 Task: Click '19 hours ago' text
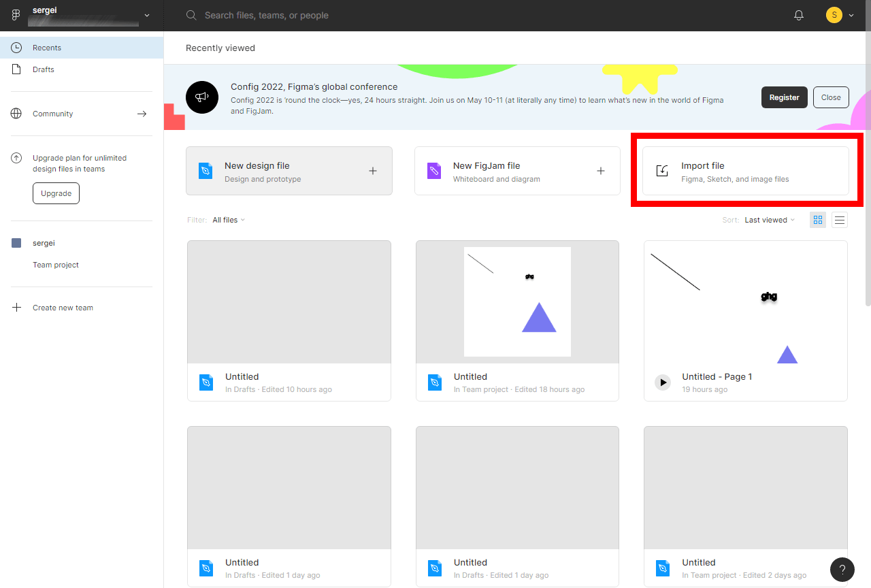[705, 389]
